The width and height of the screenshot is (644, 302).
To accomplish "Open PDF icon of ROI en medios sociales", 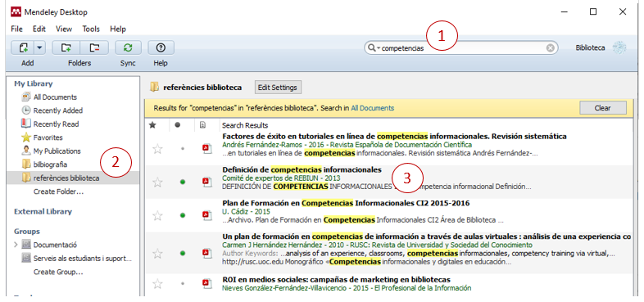I will (207, 283).
